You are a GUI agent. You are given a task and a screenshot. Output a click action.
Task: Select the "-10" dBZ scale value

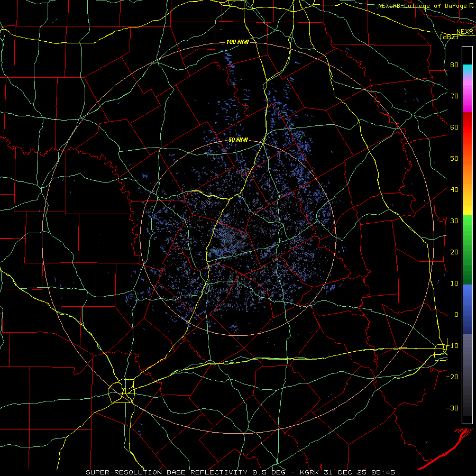(452, 345)
